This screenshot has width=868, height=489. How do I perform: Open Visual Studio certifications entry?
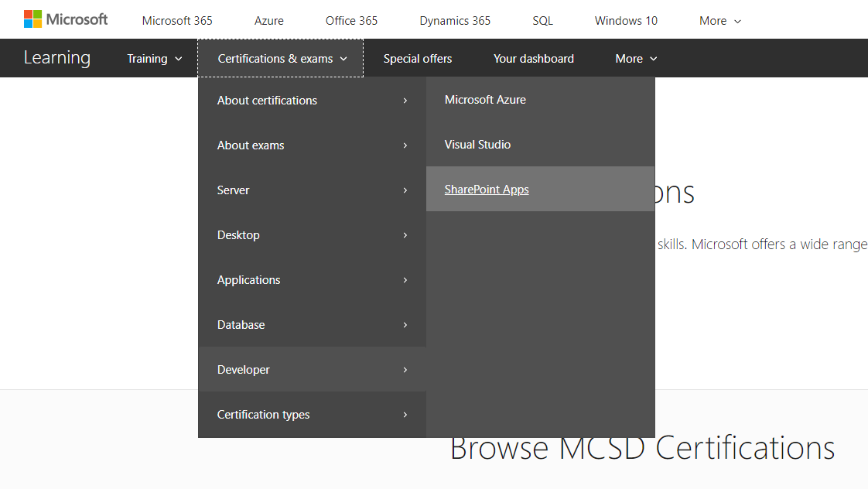[477, 144]
